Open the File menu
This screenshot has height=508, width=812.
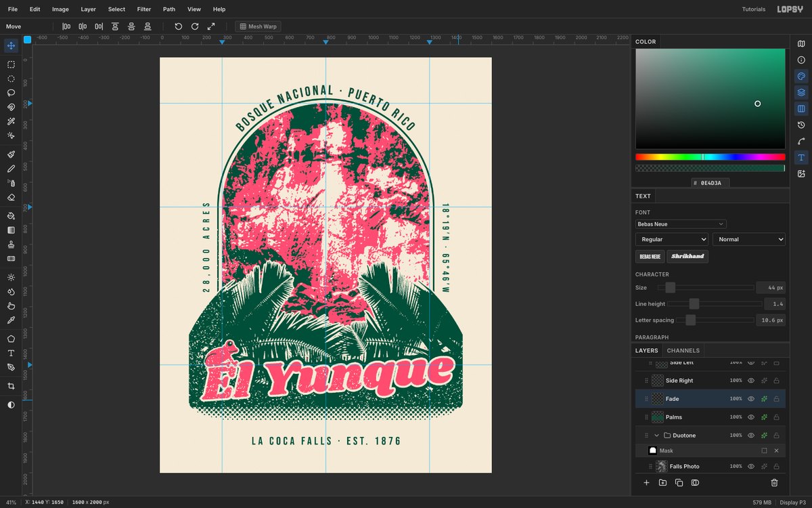[13, 9]
